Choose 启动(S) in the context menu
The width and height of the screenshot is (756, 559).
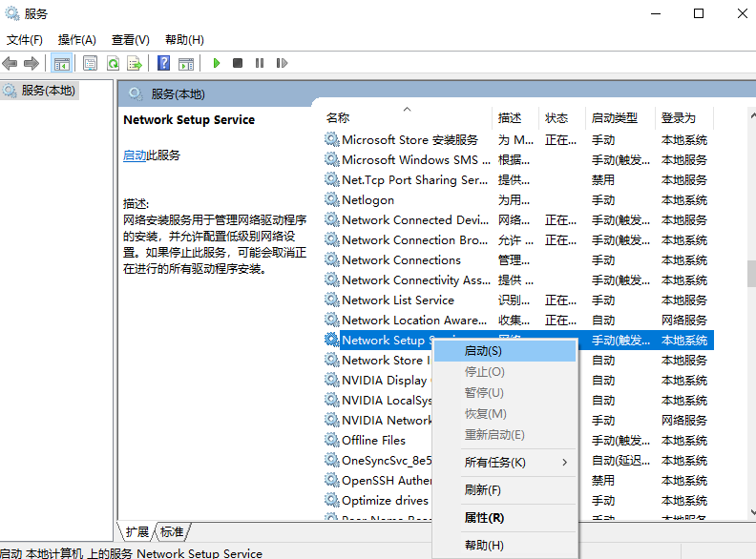(483, 351)
